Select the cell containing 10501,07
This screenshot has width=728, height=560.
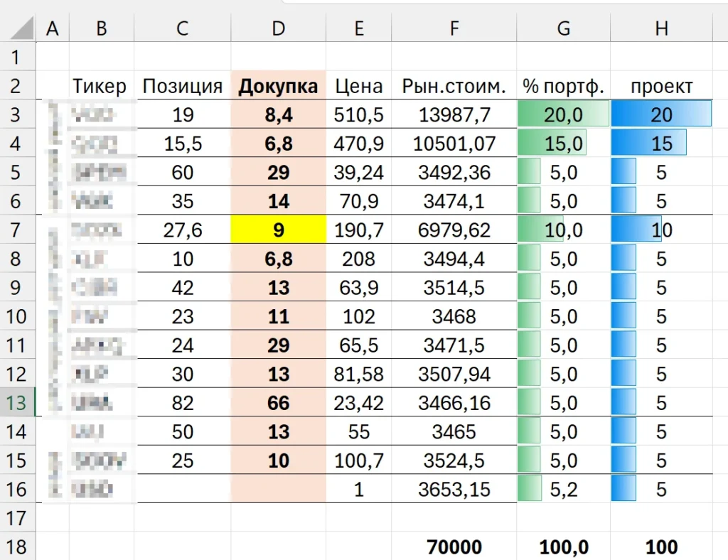click(x=454, y=144)
